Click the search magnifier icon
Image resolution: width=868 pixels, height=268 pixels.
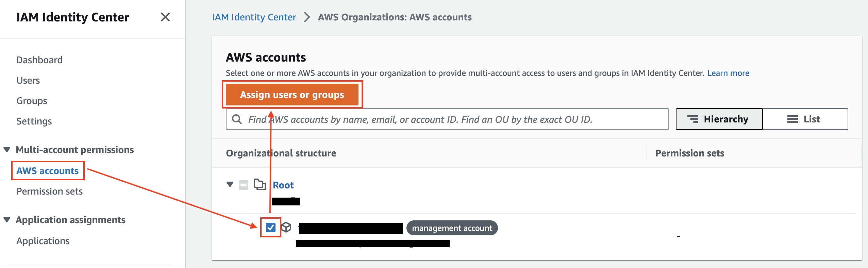[x=237, y=119]
